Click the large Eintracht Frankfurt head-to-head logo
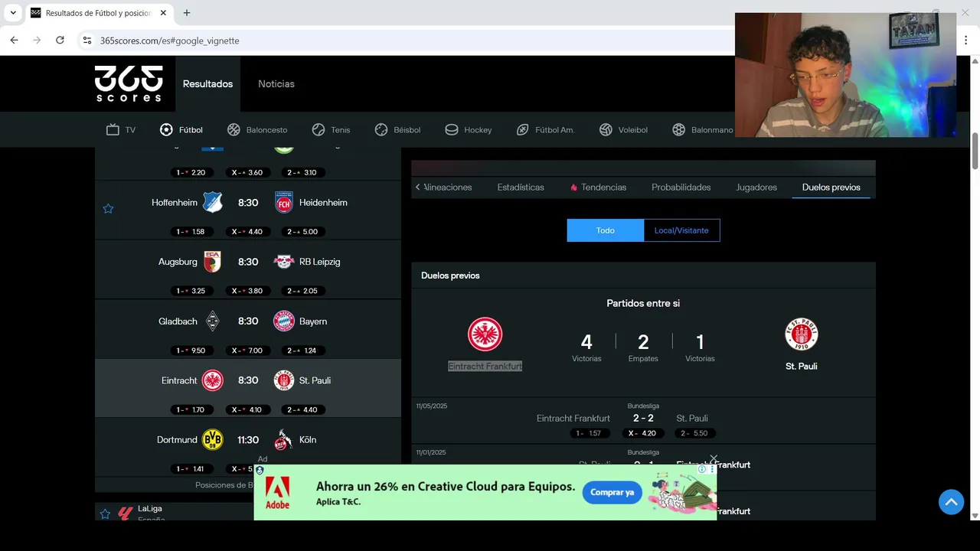The height and width of the screenshot is (551, 980). [x=485, y=334]
